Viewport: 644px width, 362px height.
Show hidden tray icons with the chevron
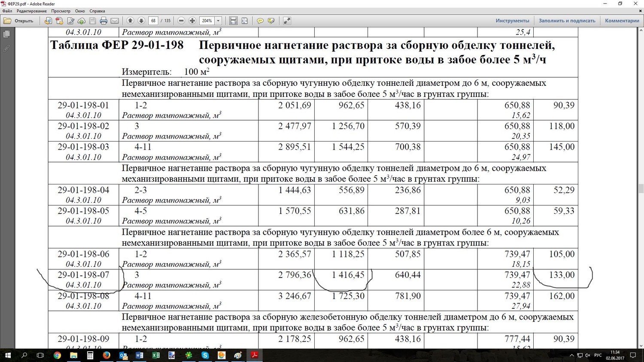click(x=571, y=355)
